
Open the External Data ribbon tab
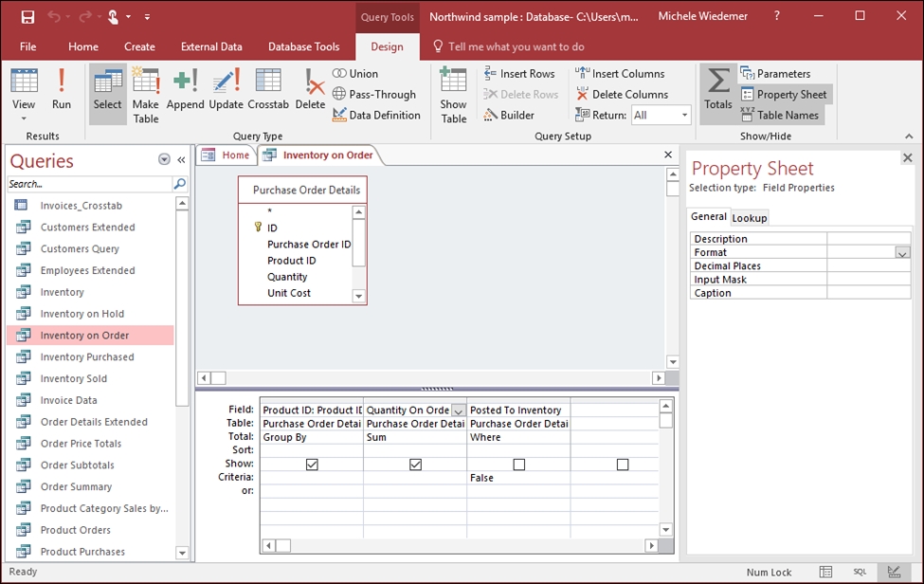click(x=211, y=46)
